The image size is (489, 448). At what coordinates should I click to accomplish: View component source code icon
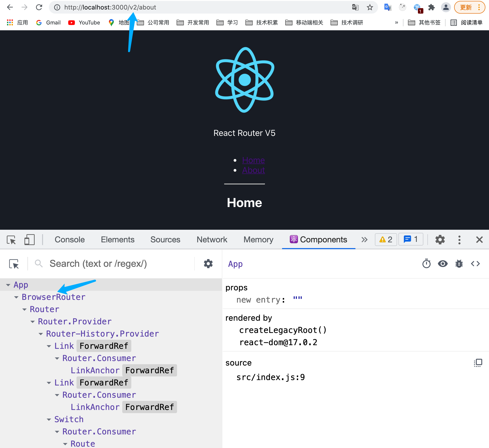tap(475, 264)
